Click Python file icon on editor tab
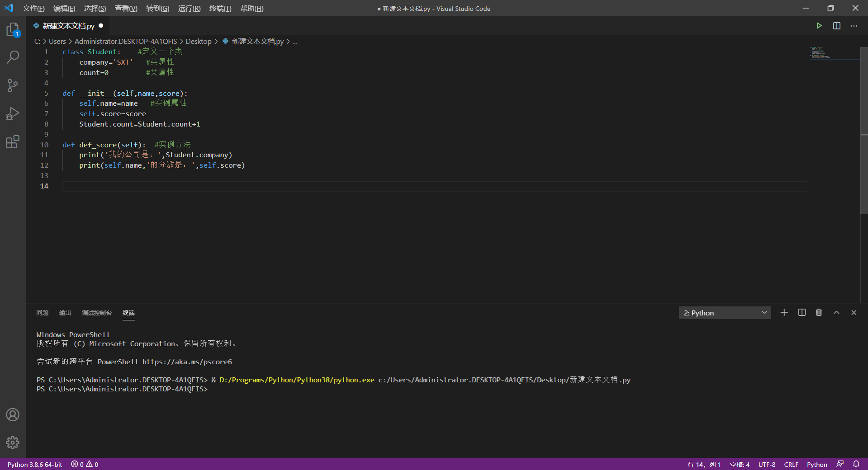Screen dimensions: 868x470 (x=36, y=26)
